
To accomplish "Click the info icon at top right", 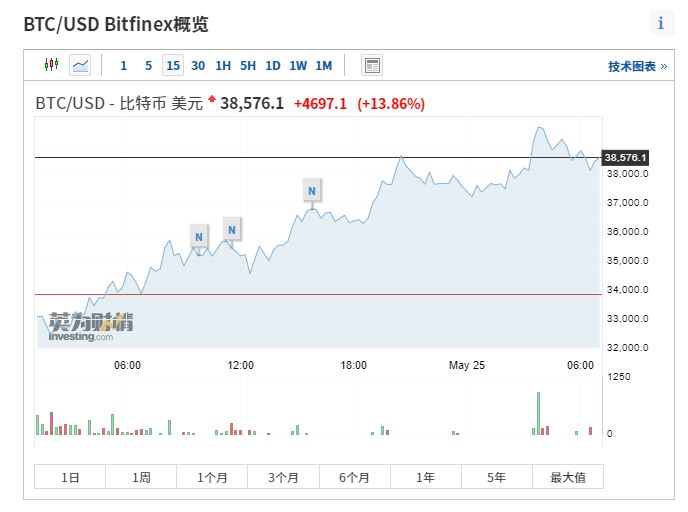I will pos(660,23).
